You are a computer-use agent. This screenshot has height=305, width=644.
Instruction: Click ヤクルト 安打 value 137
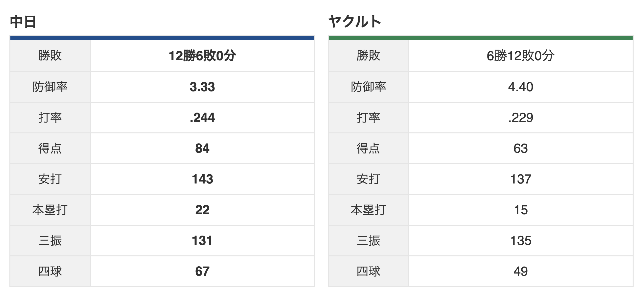coord(520,179)
